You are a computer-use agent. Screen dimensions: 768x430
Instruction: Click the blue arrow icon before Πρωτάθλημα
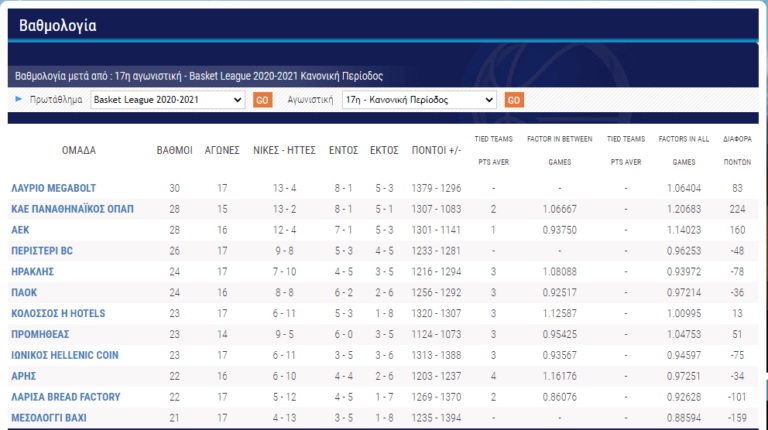tap(18, 100)
